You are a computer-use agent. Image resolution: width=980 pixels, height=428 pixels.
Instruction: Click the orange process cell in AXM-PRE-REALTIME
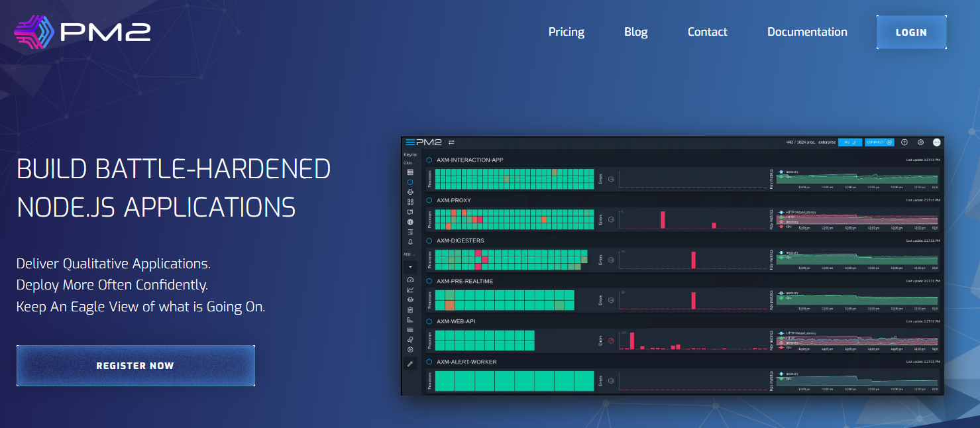(450, 305)
